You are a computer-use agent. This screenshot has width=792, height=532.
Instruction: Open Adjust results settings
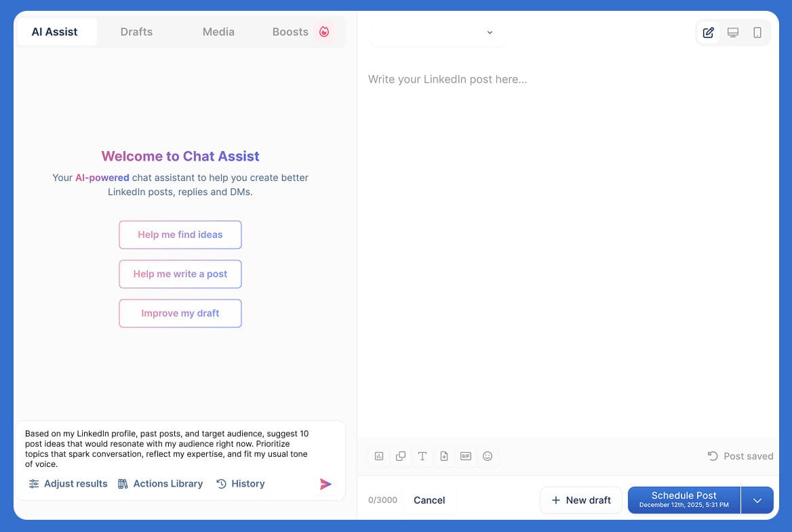[x=68, y=484]
